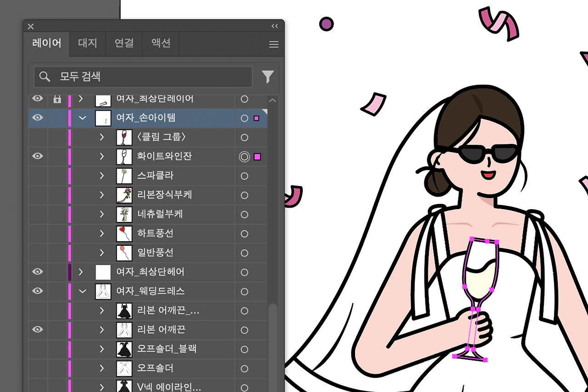Hide the 여자_웨딩드레스 layer

coord(38,291)
